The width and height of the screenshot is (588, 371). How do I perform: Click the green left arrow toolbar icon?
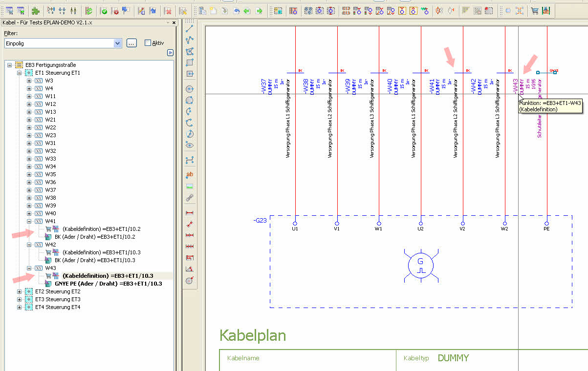247,11
